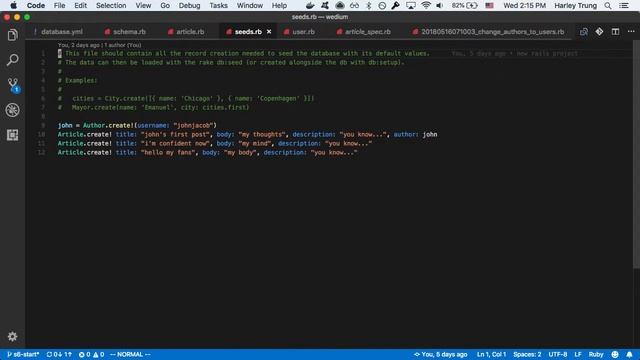Click the key icon in menu bar
The image size is (640, 360).
pos(396,6)
